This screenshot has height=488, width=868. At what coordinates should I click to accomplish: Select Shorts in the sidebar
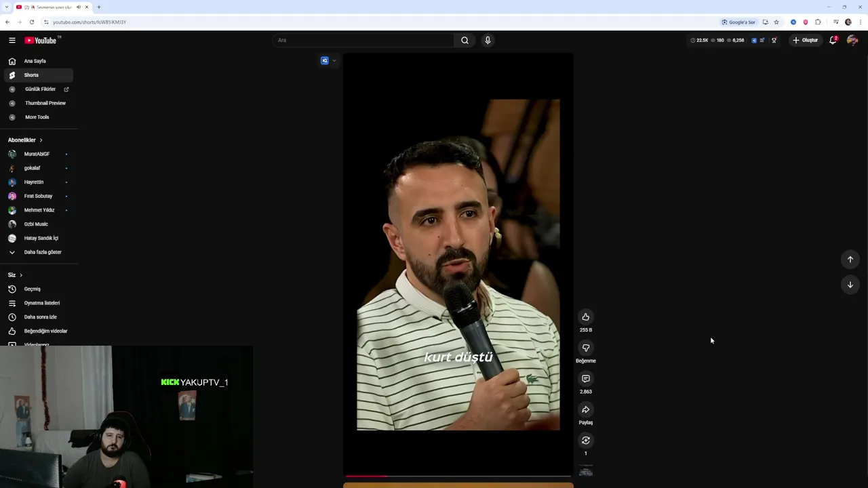click(x=39, y=75)
